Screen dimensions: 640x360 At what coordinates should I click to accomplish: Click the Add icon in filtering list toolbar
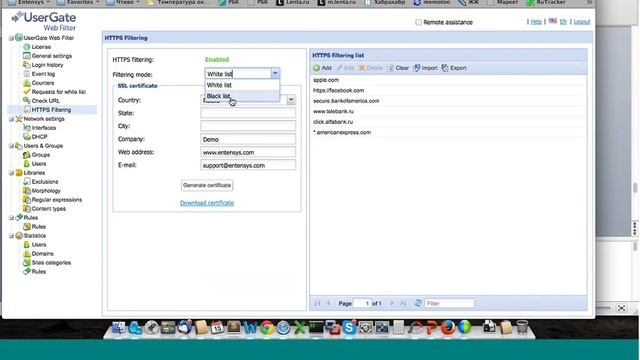[316, 68]
